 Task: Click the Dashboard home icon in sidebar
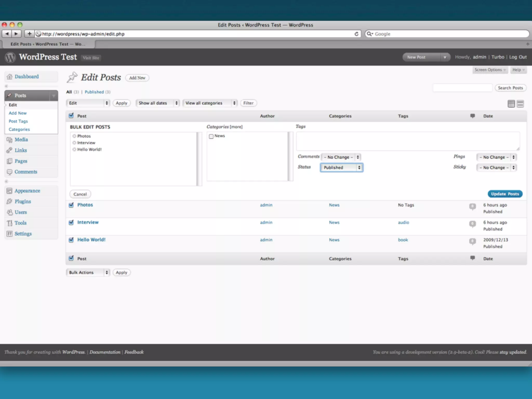coord(10,77)
